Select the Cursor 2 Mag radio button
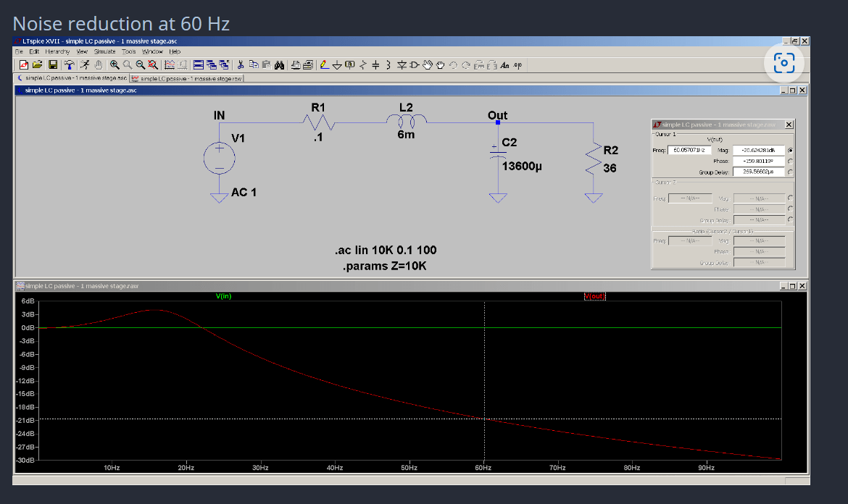848x504 pixels. (x=790, y=198)
